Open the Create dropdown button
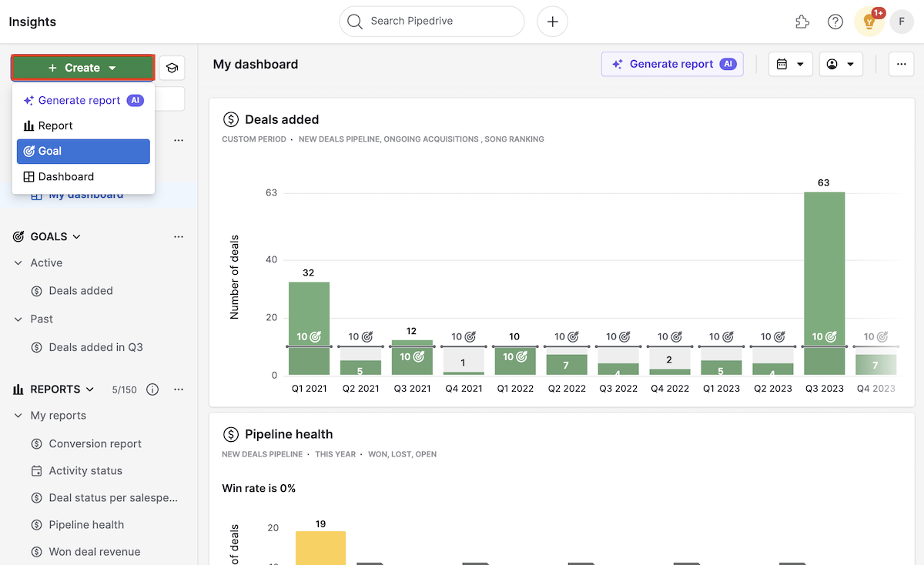 (x=82, y=68)
